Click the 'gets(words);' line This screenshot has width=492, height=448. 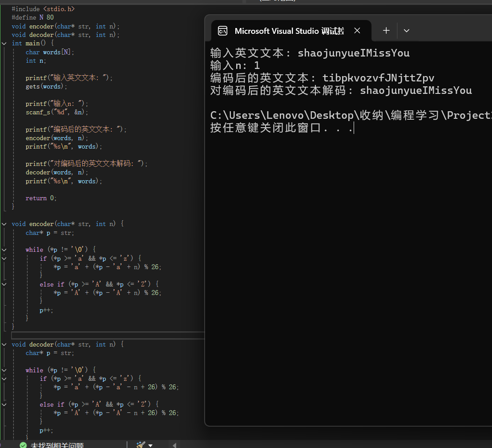(46, 86)
